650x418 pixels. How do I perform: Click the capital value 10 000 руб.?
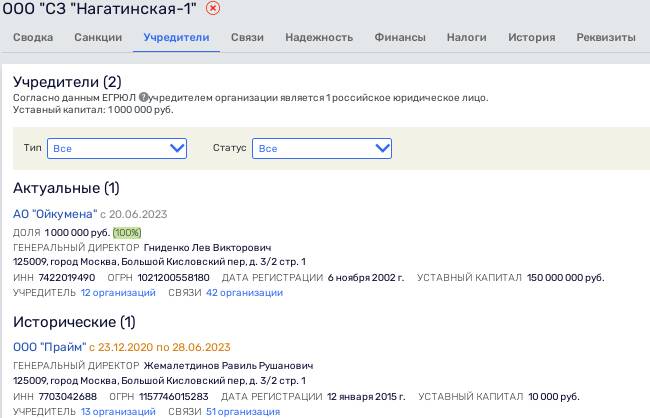(554, 396)
